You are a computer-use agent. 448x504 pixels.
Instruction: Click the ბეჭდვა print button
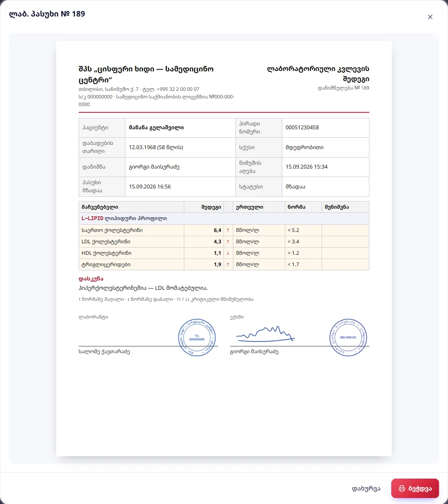coord(415,488)
